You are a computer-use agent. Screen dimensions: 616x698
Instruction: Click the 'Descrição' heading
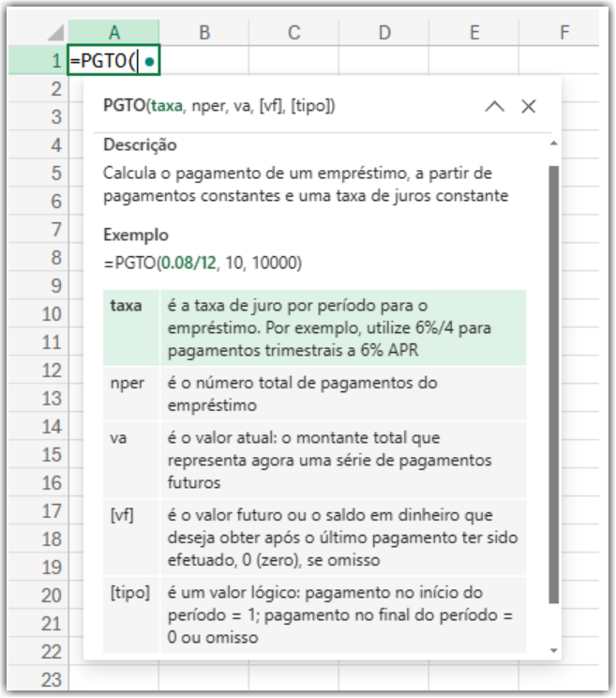140,144
